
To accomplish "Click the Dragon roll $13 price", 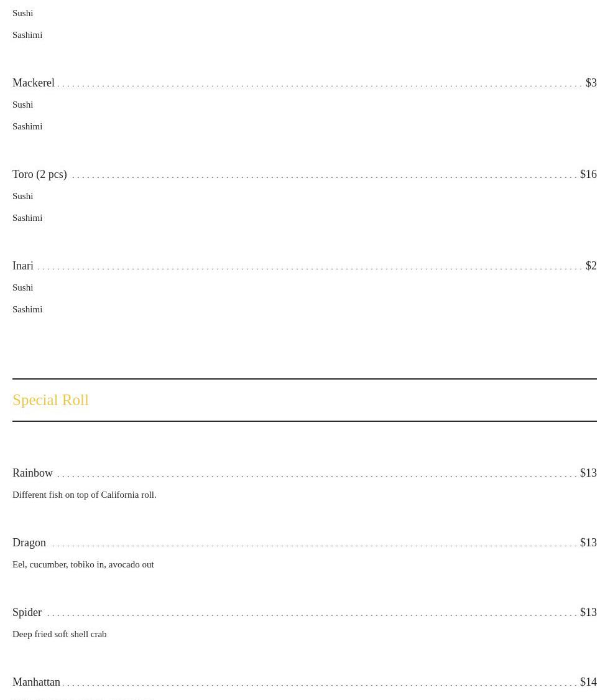I will [588, 543].
